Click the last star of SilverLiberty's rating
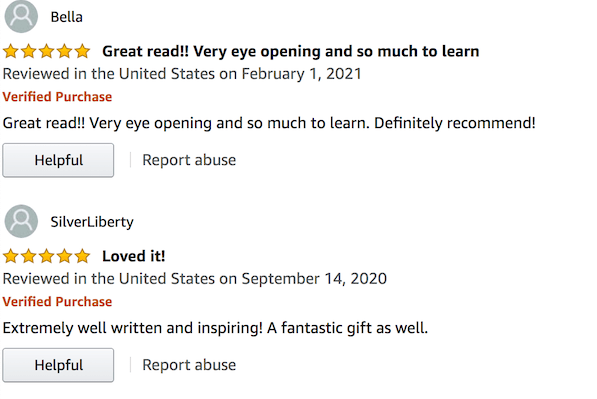597x399 pixels. pos(82,256)
